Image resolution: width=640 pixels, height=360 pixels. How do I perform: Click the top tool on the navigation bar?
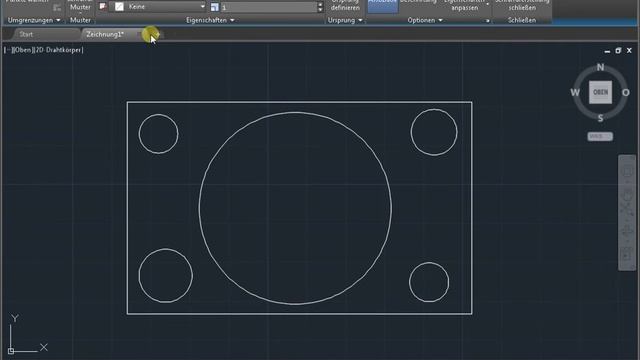coord(627,171)
